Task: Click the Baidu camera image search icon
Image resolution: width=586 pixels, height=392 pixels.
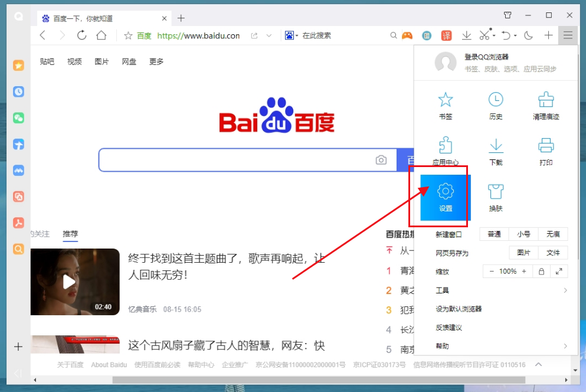Action: tap(381, 160)
